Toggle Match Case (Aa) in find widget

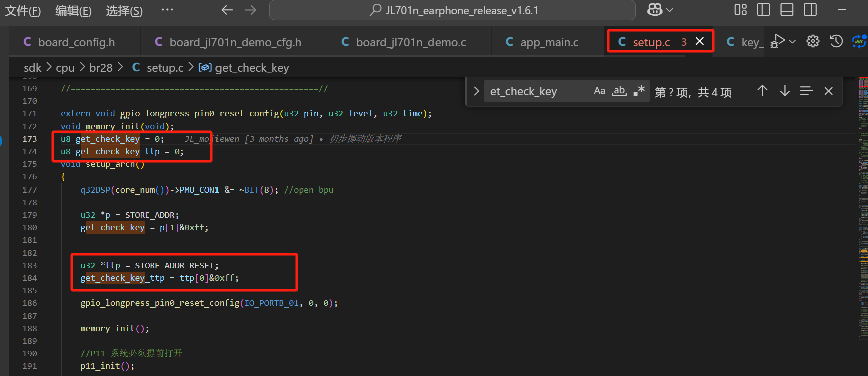tap(599, 91)
